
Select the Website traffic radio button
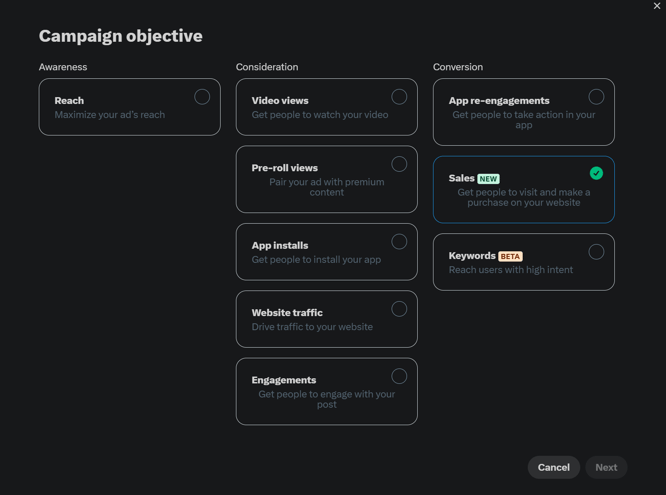coord(399,309)
